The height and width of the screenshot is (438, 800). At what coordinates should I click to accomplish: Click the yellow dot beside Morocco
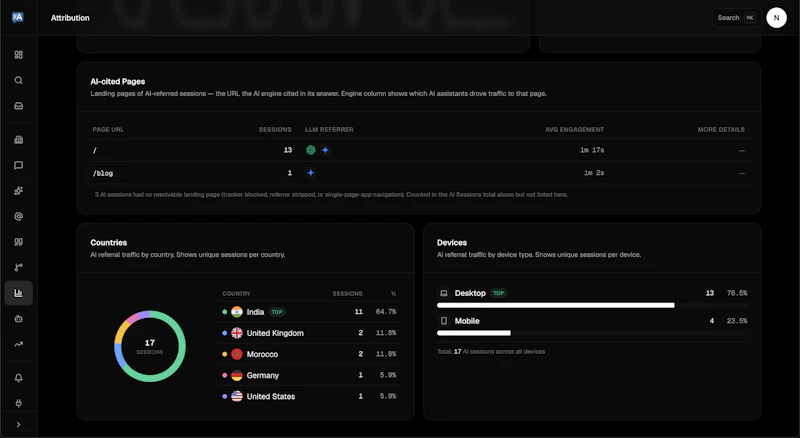click(x=224, y=354)
